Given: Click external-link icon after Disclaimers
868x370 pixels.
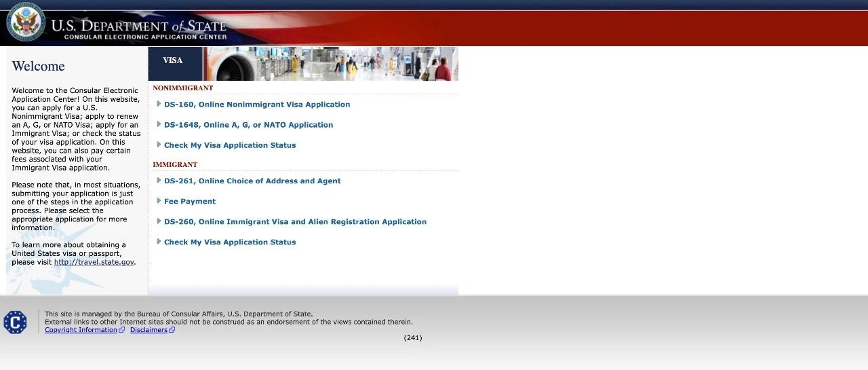Looking at the screenshot, I should (172, 330).
